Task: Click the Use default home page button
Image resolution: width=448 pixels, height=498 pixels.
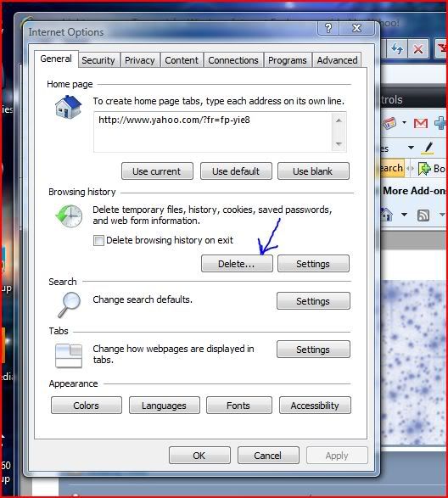Action: tap(236, 171)
